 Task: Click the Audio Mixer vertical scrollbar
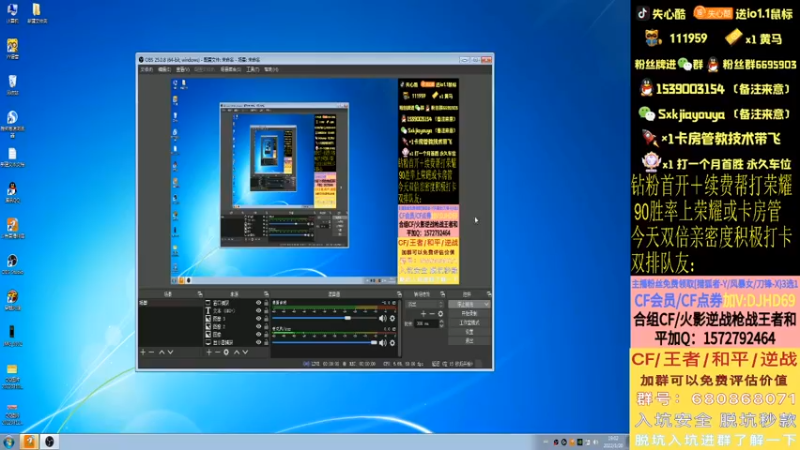click(x=399, y=328)
